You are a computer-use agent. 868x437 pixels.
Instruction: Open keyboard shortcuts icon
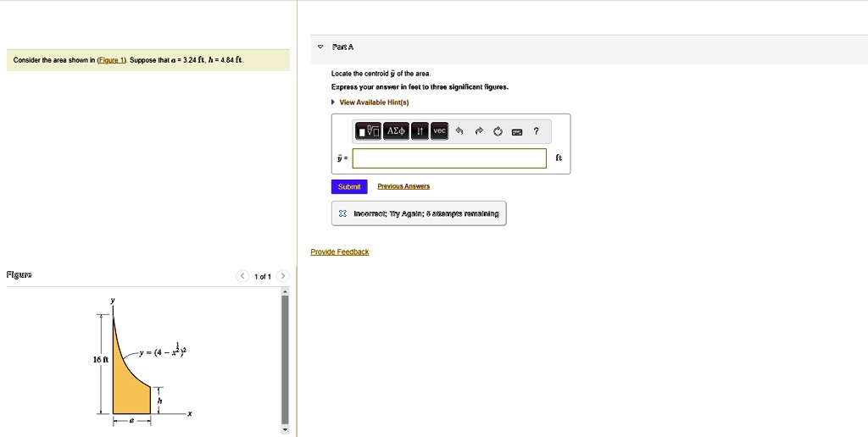(517, 131)
